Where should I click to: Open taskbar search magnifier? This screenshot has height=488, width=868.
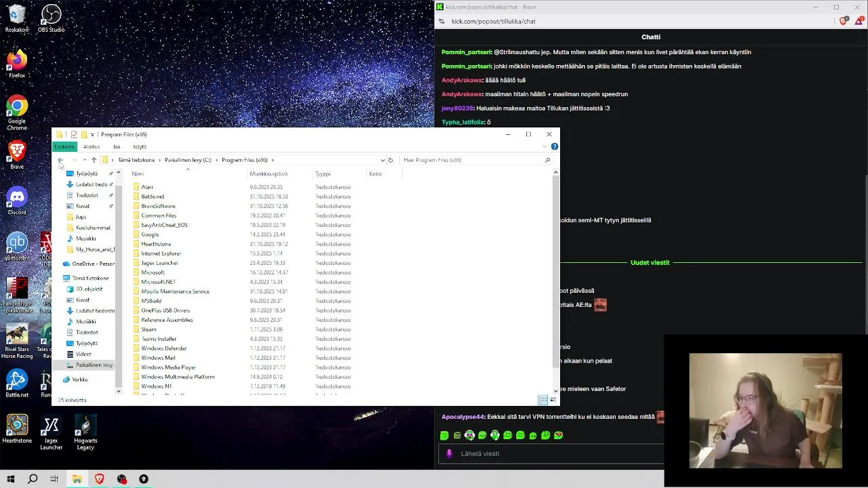pos(33,479)
